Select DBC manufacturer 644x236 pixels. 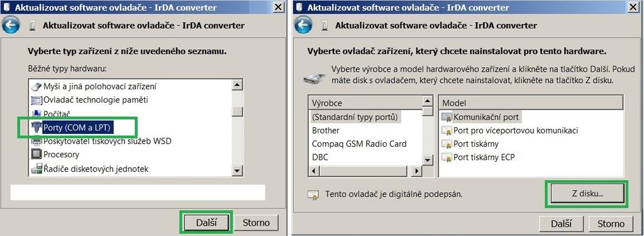[x=320, y=157]
